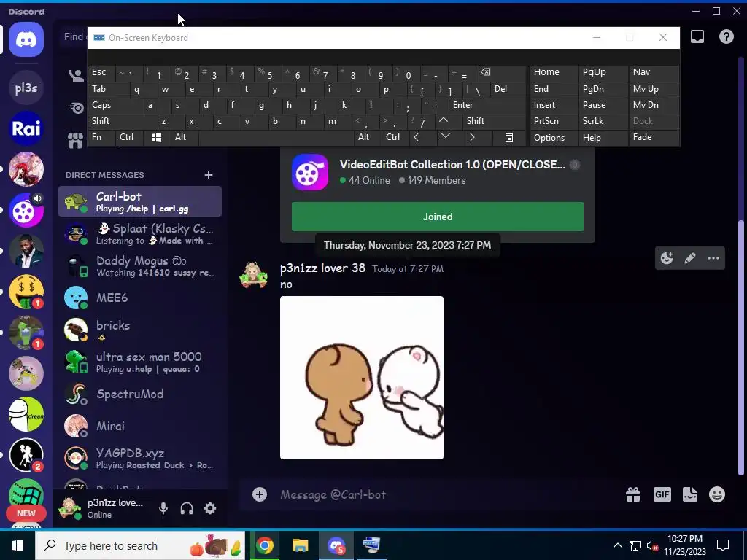Click the chat vertical scrollbar

click(x=741, y=348)
